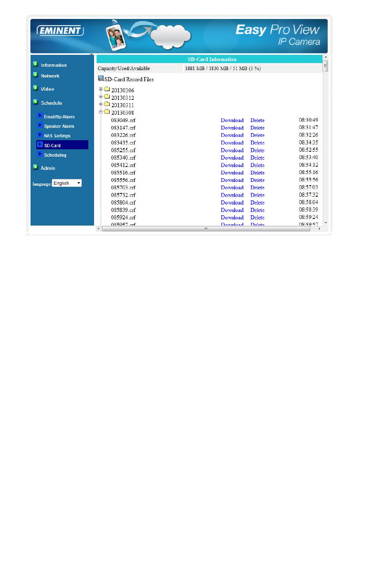This screenshot has height=588, width=392.
Task: Click green arrow icon beside Network
Action: pyautogui.click(x=35, y=75)
